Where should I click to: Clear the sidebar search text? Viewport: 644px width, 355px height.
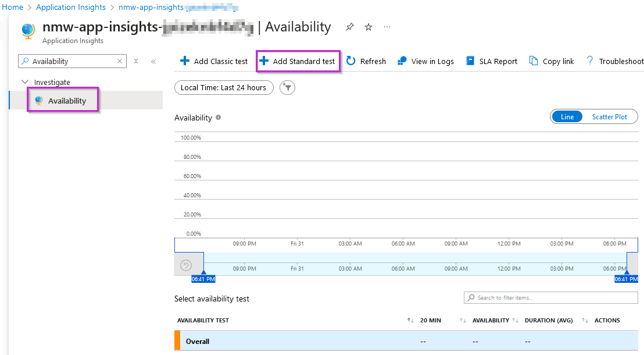click(x=120, y=61)
